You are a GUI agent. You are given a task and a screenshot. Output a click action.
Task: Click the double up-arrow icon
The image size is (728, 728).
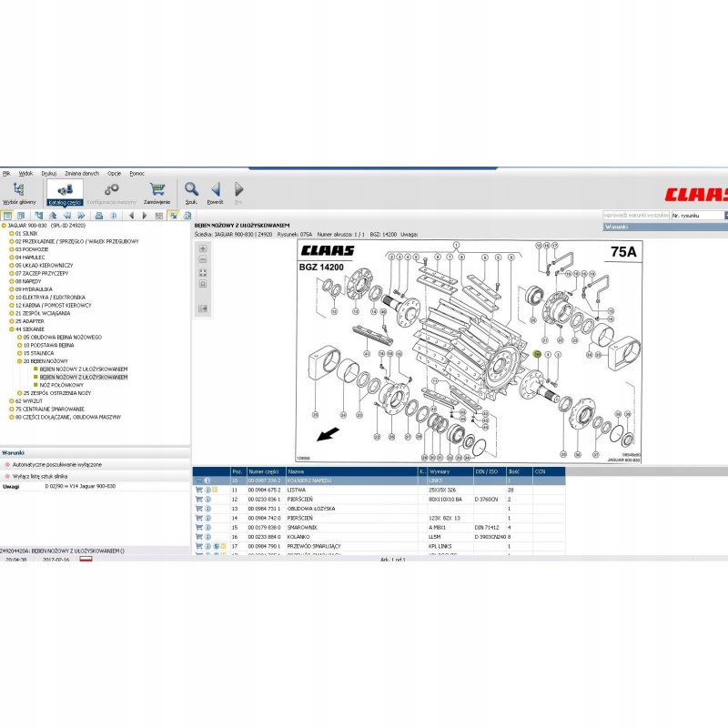tap(53, 216)
